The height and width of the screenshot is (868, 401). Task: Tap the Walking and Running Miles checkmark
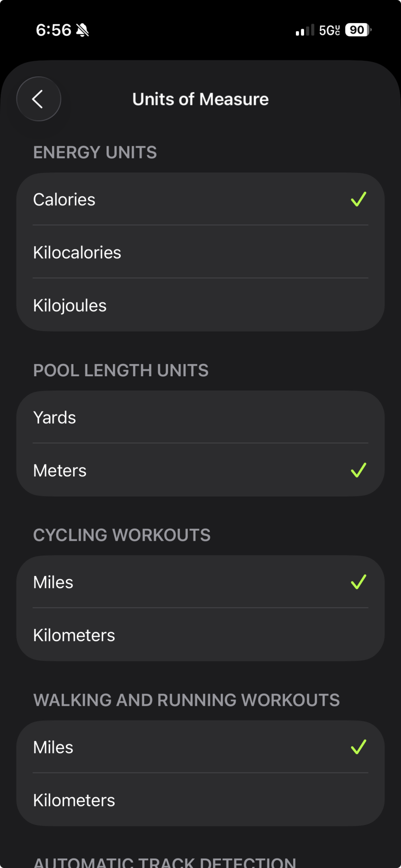tap(358, 747)
